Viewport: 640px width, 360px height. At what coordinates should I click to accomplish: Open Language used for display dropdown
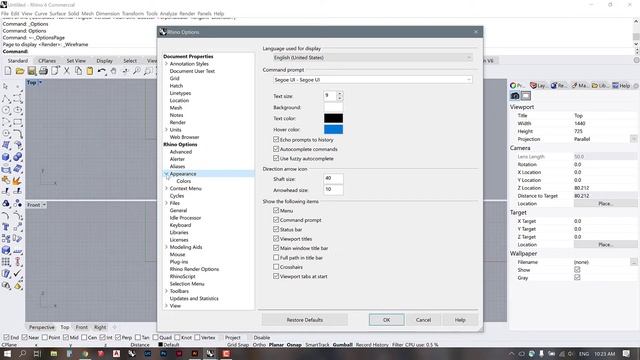point(373,58)
